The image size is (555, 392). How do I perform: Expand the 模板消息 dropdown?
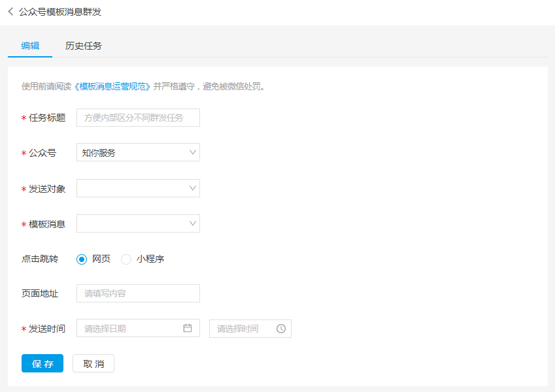[138, 223]
